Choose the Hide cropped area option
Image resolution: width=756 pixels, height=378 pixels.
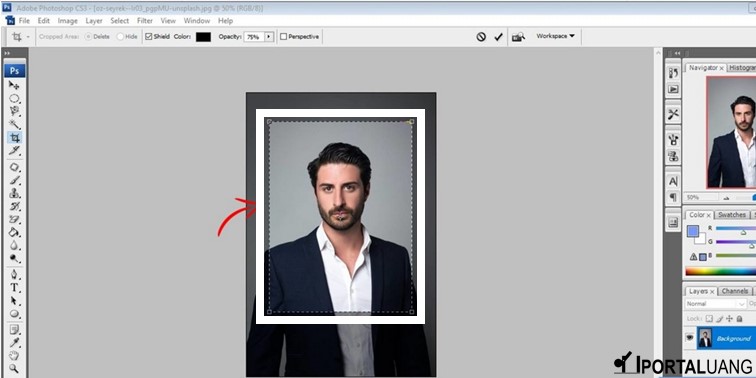click(120, 37)
